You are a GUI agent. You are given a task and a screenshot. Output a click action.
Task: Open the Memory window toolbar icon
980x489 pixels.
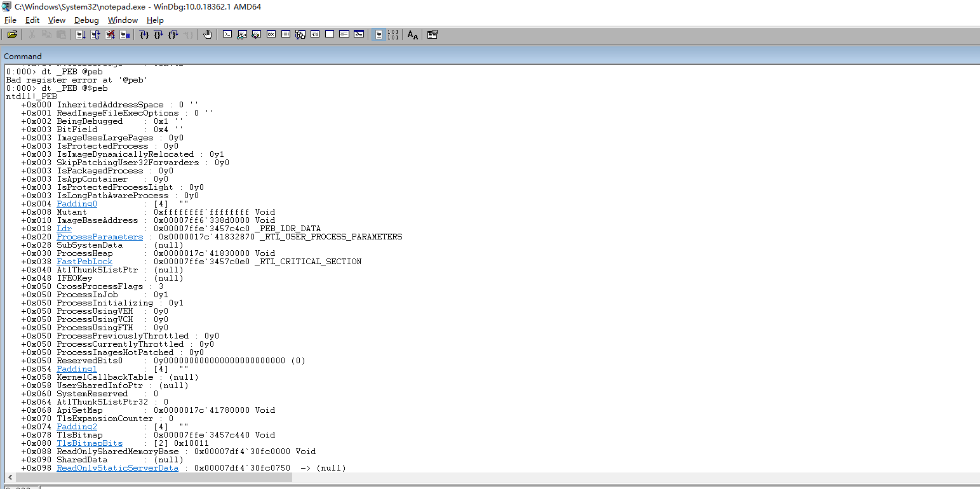[x=286, y=34]
